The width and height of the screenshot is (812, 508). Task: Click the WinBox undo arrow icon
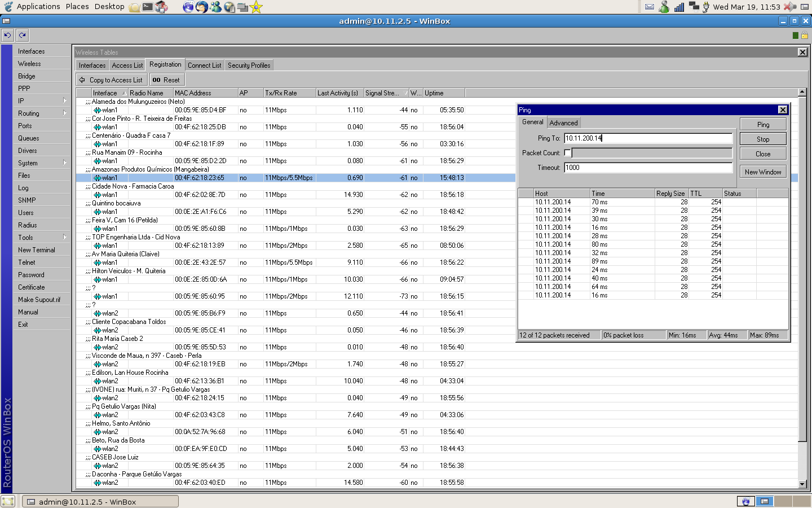click(7, 35)
